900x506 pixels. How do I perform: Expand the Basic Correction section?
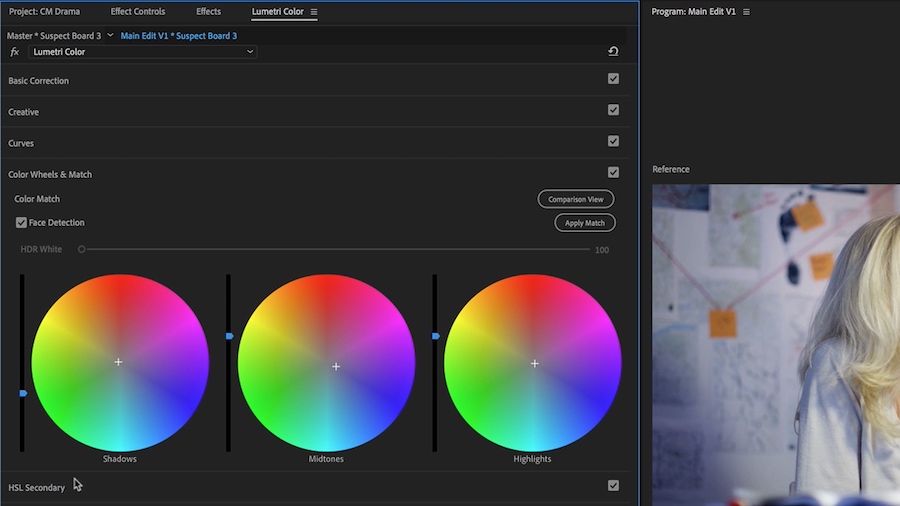click(x=38, y=81)
